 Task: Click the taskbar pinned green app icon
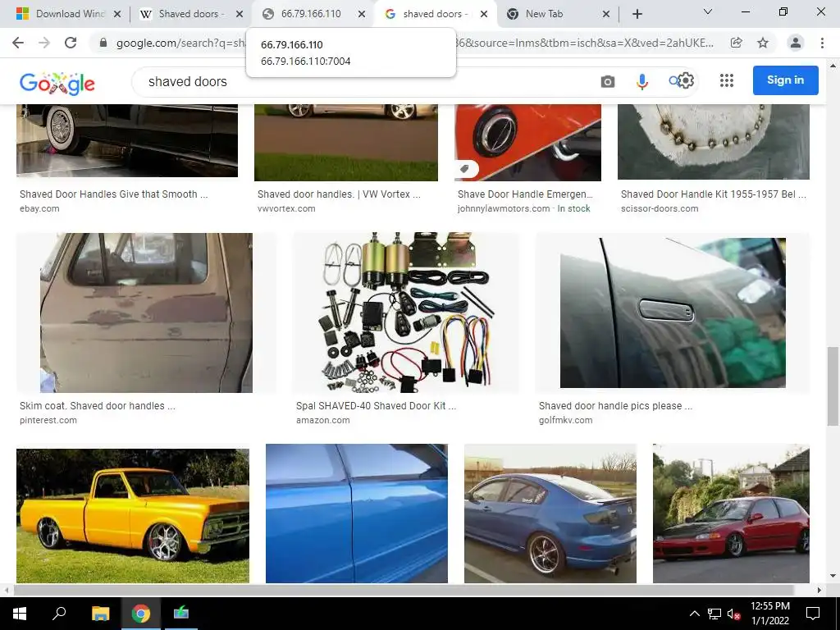(181, 614)
